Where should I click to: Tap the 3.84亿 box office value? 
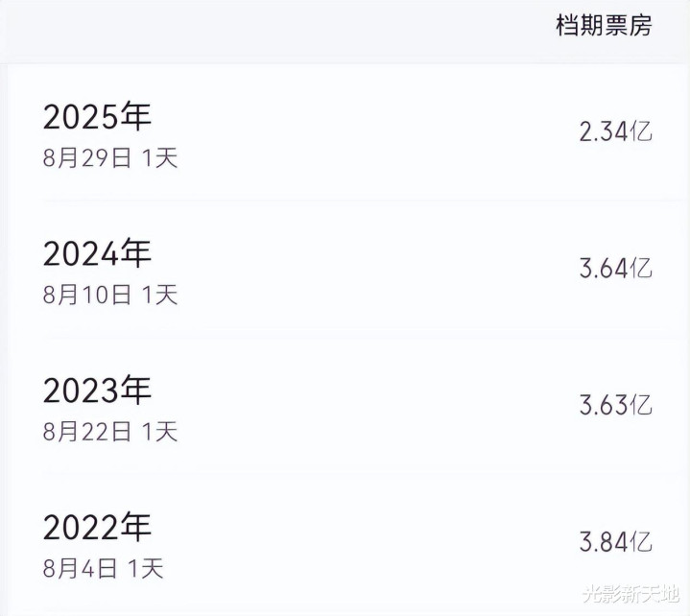[x=615, y=542]
